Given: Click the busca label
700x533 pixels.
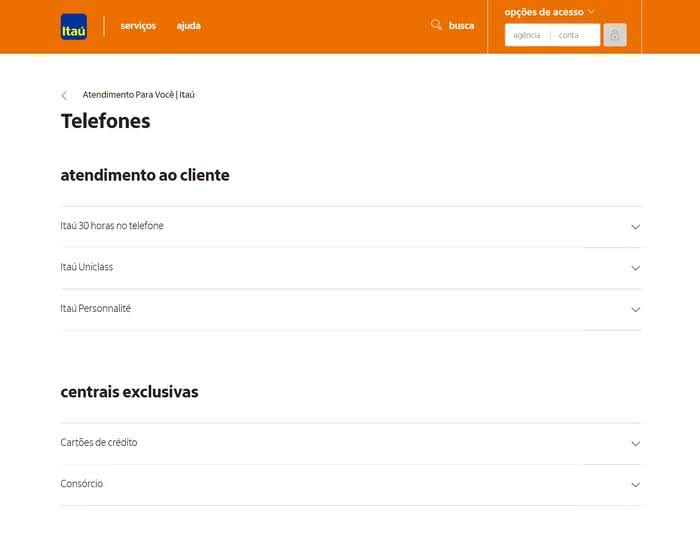Looking at the screenshot, I should coord(461,25).
